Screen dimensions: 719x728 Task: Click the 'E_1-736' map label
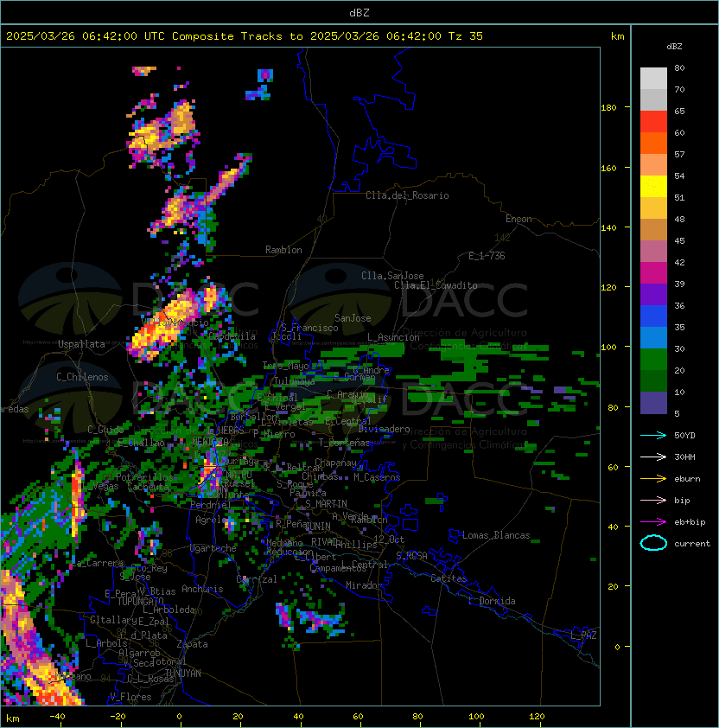click(487, 256)
